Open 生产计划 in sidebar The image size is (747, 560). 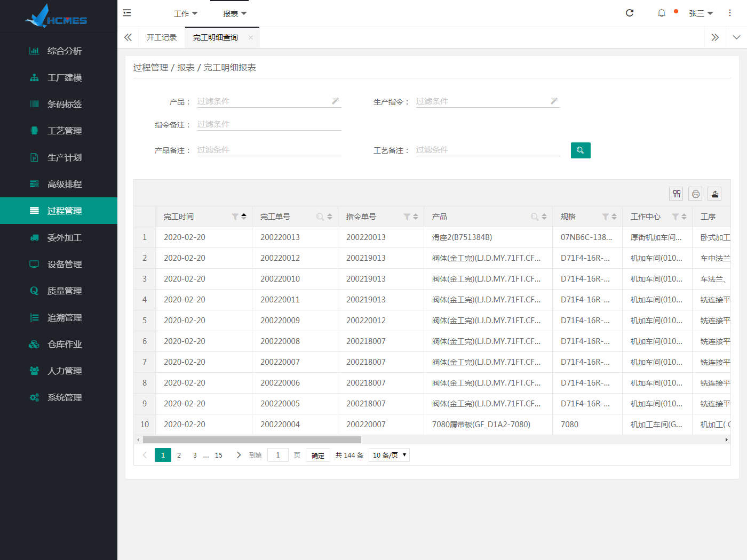pyautogui.click(x=59, y=157)
